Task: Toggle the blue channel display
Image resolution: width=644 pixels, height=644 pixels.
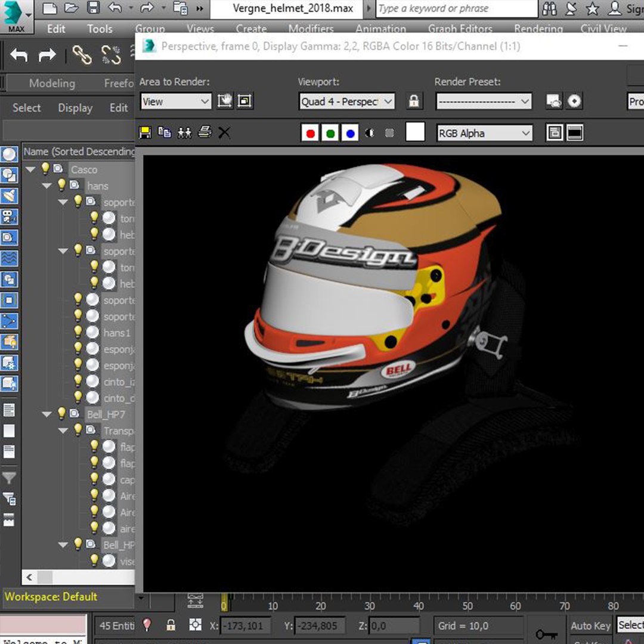Action: point(351,133)
